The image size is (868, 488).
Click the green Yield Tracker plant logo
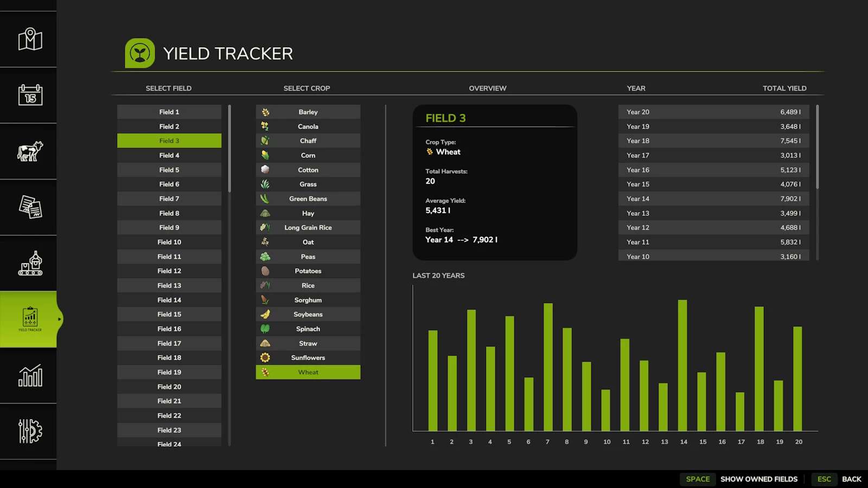140,53
